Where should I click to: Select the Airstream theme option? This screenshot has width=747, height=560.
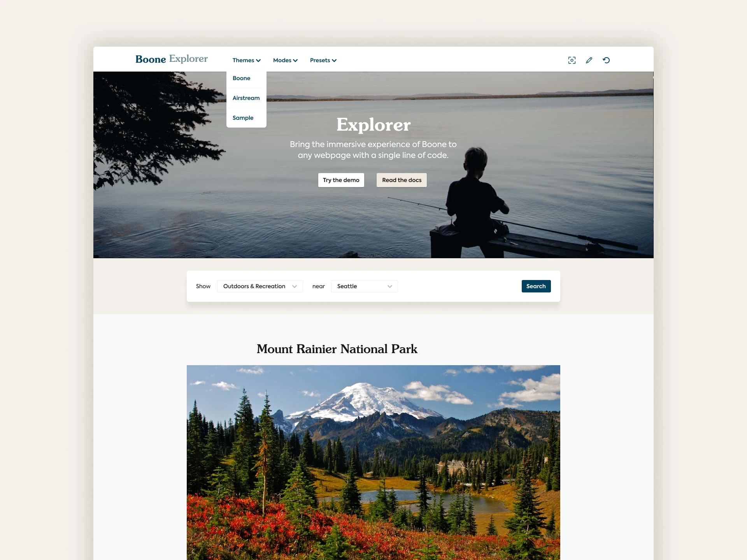point(246,98)
